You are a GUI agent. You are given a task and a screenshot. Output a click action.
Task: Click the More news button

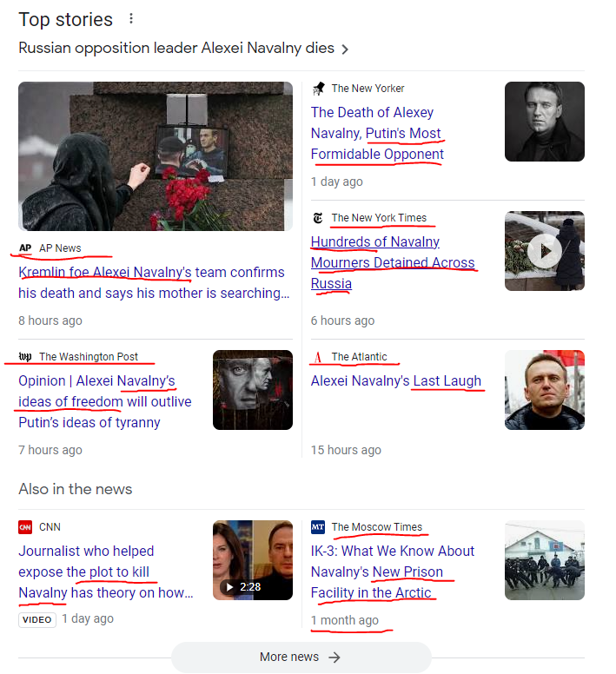pyautogui.click(x=301, y=657)
